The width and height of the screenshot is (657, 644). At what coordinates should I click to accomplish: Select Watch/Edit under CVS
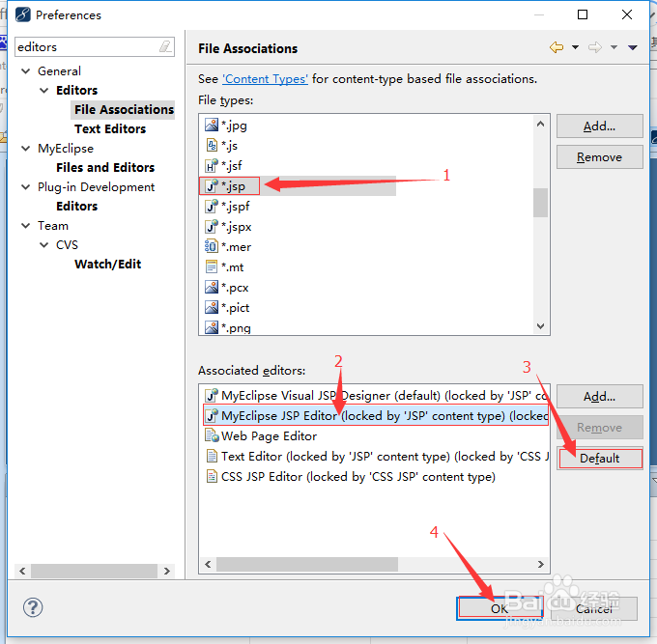(108, 265)
